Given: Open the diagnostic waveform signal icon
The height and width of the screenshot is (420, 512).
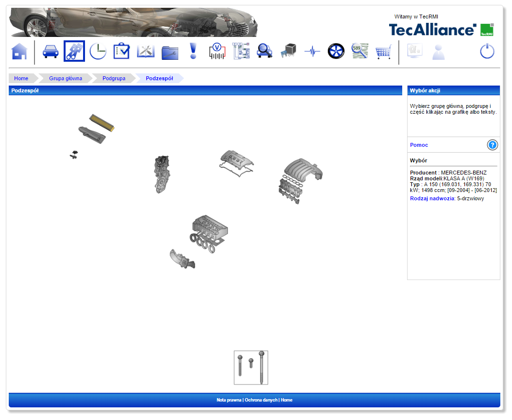Looking at the screenshot, I should [x=312, y=51].
